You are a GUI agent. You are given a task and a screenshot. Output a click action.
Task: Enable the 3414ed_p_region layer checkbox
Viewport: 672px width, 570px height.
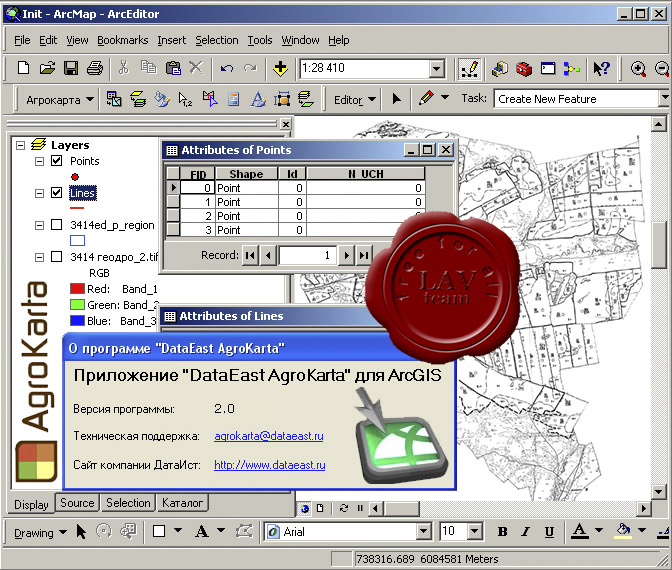[57, 225]
